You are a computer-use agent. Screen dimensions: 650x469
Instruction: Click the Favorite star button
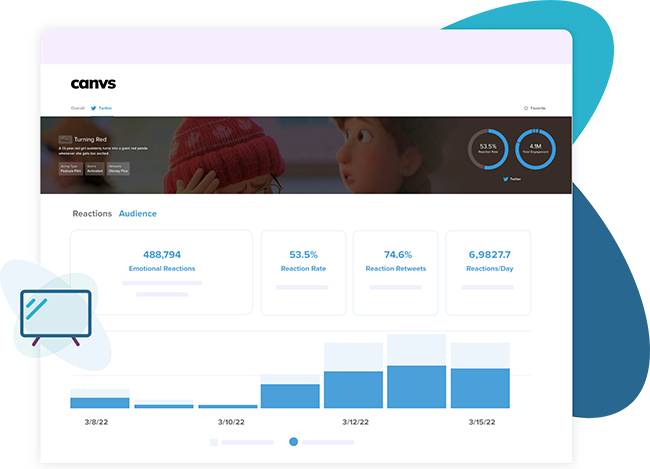click(535, 108)
